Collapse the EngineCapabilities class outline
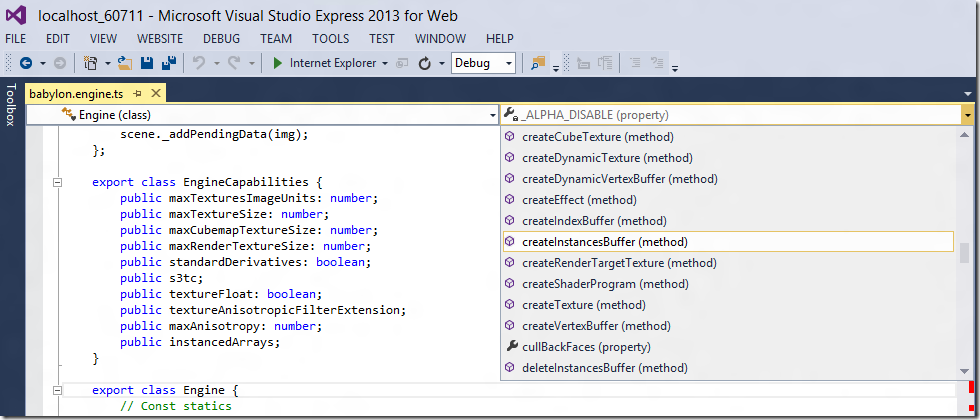This screenshot has width=980, height=420. pos(58,182)
